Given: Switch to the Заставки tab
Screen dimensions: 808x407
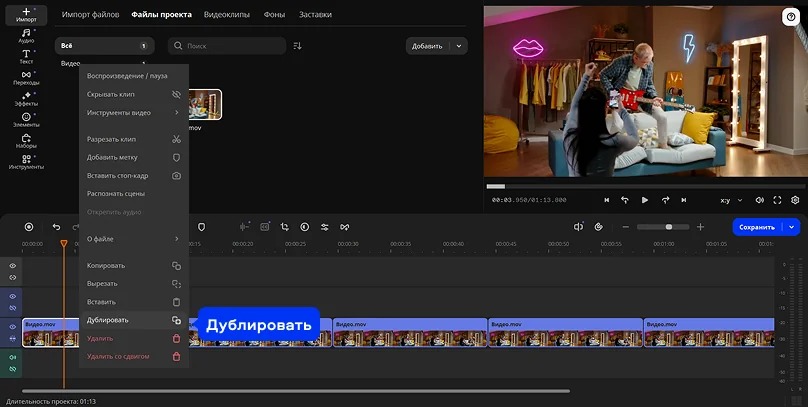Looking at the screenshot, I should (315, 14).
